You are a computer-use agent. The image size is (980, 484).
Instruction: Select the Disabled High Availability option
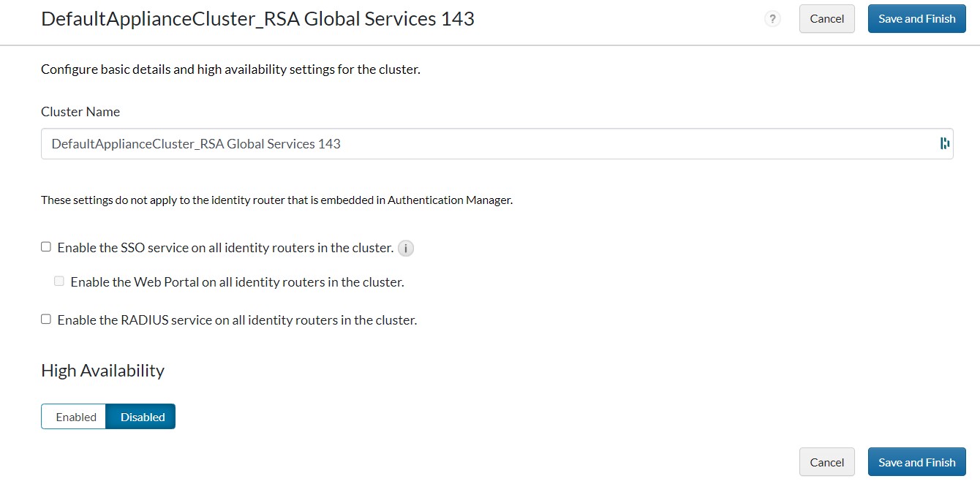click(142, 417)
